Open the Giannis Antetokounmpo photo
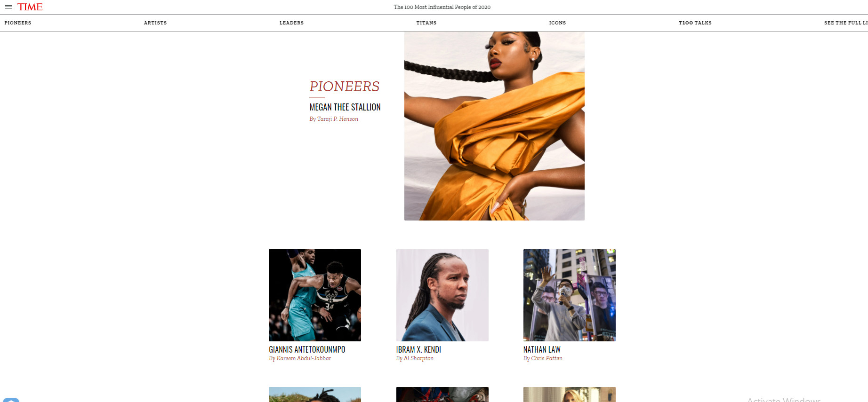868x402 pixels. (315, 295)
